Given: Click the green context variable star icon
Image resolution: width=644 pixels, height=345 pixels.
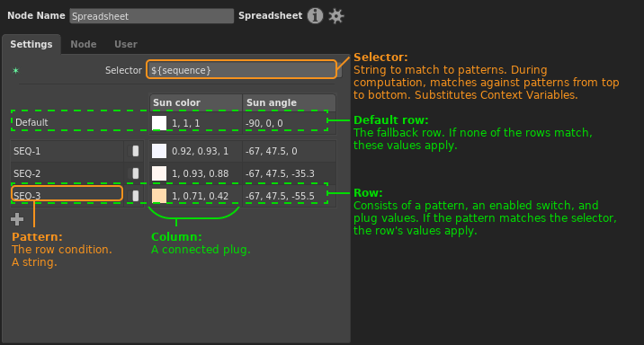Looking at the screenshot, I should click(x=15, y=71).
